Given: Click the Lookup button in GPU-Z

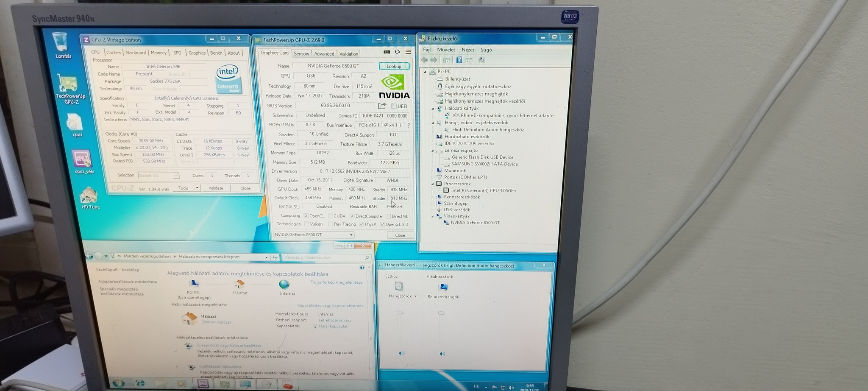Looking at the screenshot, I should (394, 66).
